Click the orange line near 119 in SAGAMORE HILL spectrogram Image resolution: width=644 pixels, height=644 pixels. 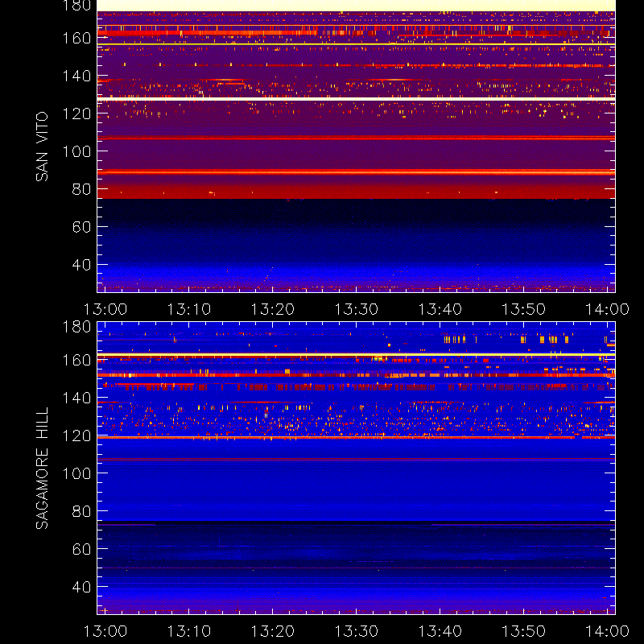pyautogui.click(x=356, y=438)
